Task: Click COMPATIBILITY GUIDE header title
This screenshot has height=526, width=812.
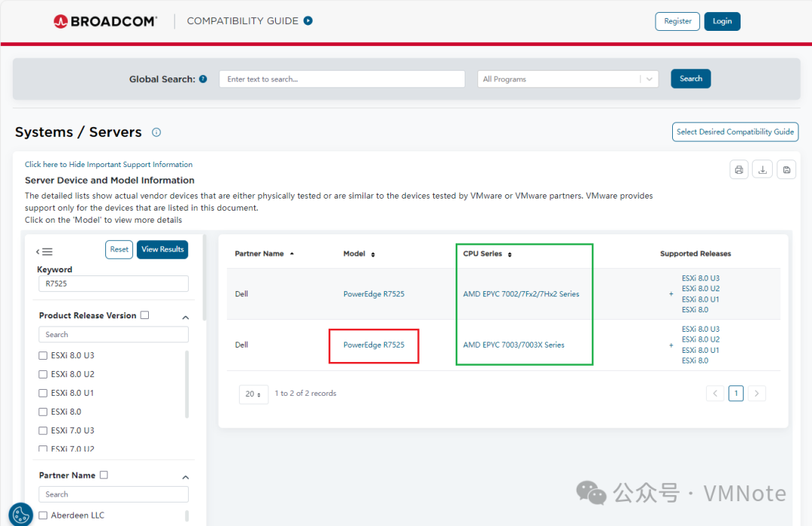Action: pyautogui.click(x=242, y=21)
